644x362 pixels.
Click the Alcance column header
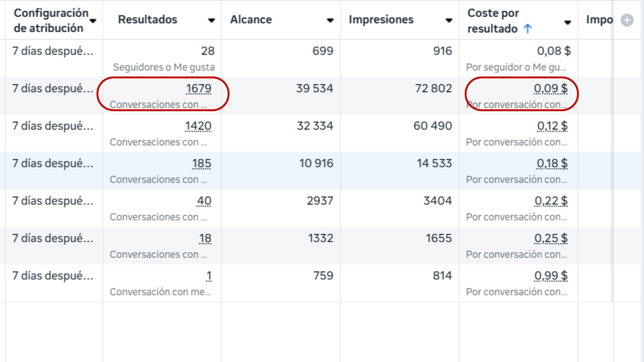(x=251, y=19)
